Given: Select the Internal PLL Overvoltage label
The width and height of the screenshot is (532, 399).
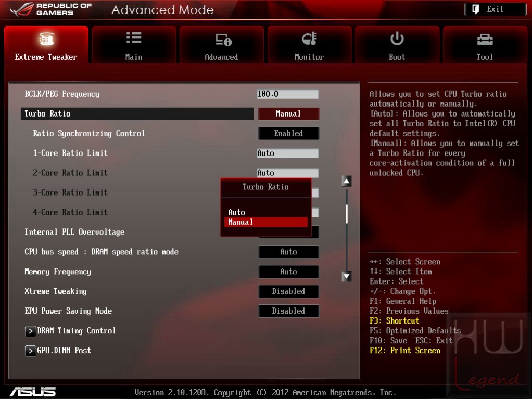Looking at the screenshot, I should click(x=74, y=232).
